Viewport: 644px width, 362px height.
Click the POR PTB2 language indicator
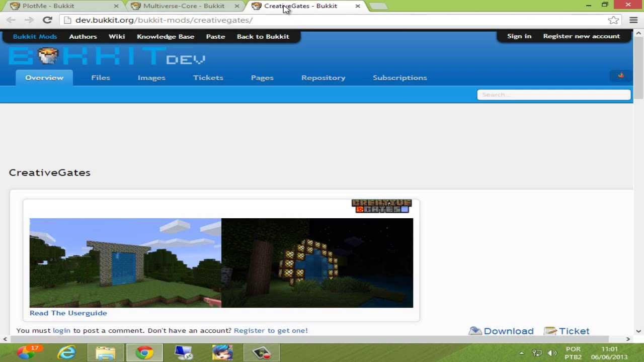[573, 353]
